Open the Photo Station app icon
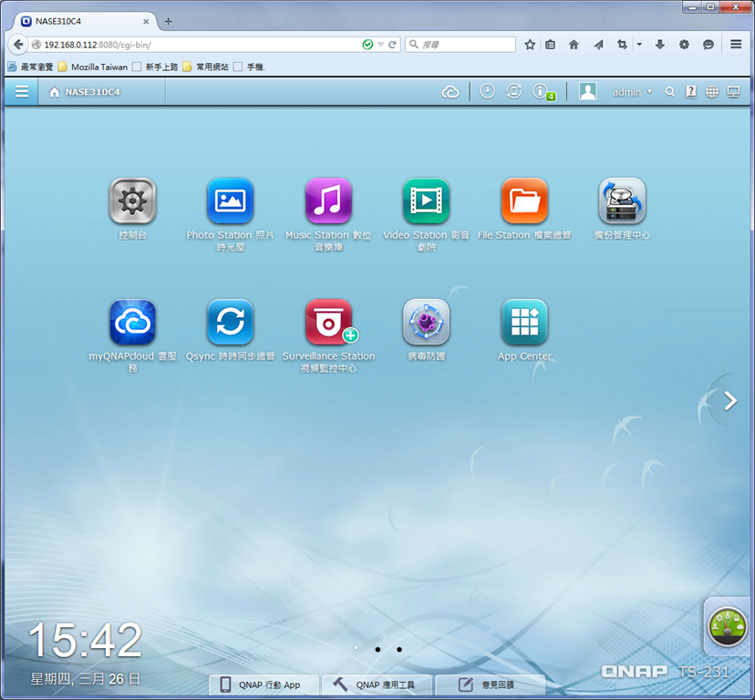The width and height of the screenshot is (755, 700). tap(230, 201)
